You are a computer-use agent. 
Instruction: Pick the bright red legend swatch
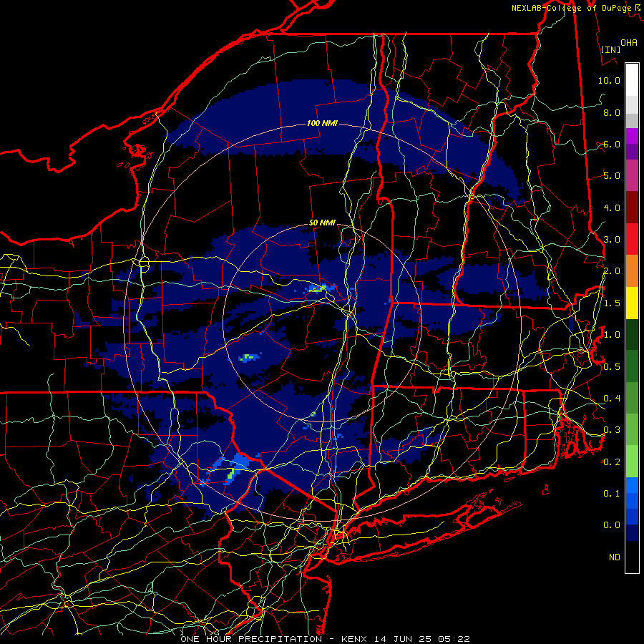tap(632, 239)
